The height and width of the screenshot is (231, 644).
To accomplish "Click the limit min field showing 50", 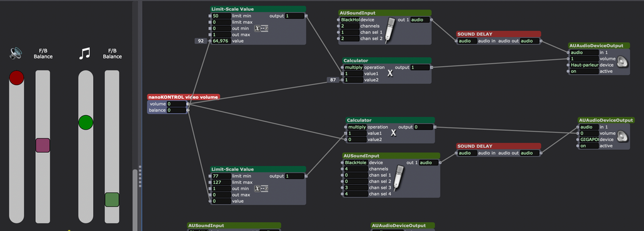I will click(x=221, y=16).
